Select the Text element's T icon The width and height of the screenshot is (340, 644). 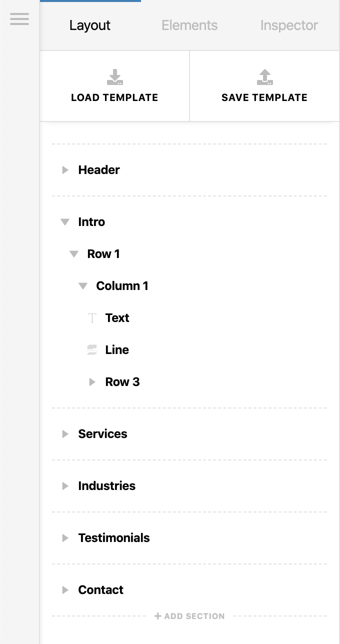(x=92, y=318)
